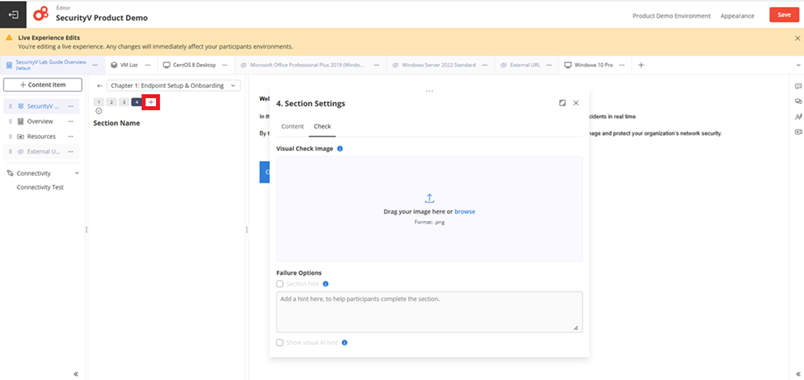The height and width of the screenshot is (380, 804).
Task: Click the browse link to upload an image
Action: point(465,211)
